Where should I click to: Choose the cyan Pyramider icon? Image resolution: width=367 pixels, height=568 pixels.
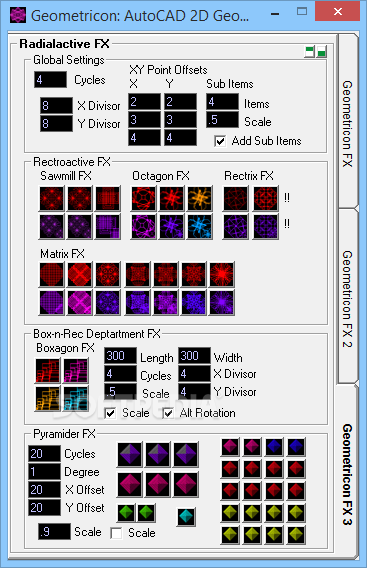(187, 517)
